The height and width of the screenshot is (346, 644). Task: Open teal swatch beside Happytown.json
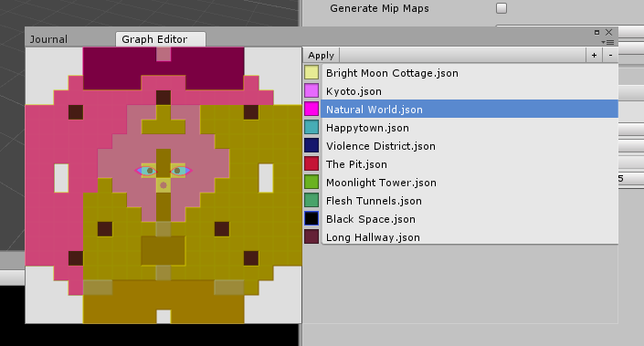[x=311, y=127]
